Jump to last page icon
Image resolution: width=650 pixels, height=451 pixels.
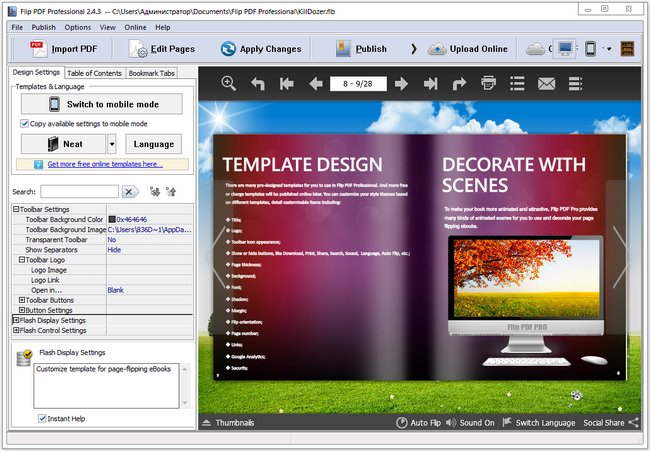point(430,84)
